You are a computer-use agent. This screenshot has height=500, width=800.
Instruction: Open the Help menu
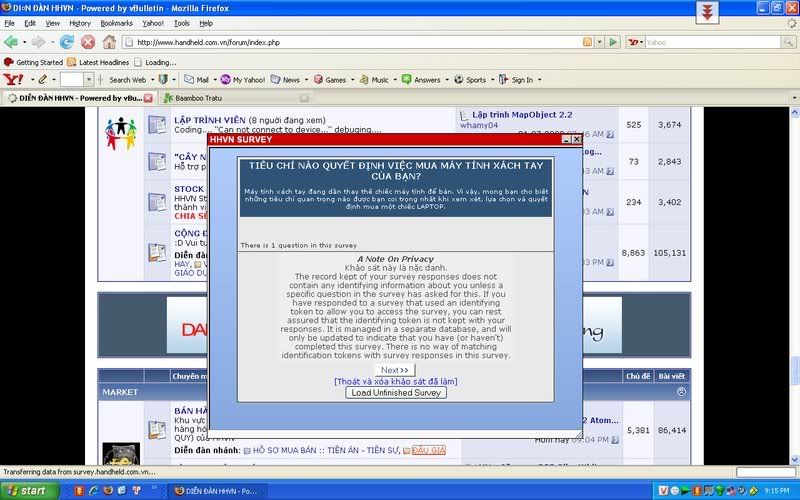(x=206, y=23)
